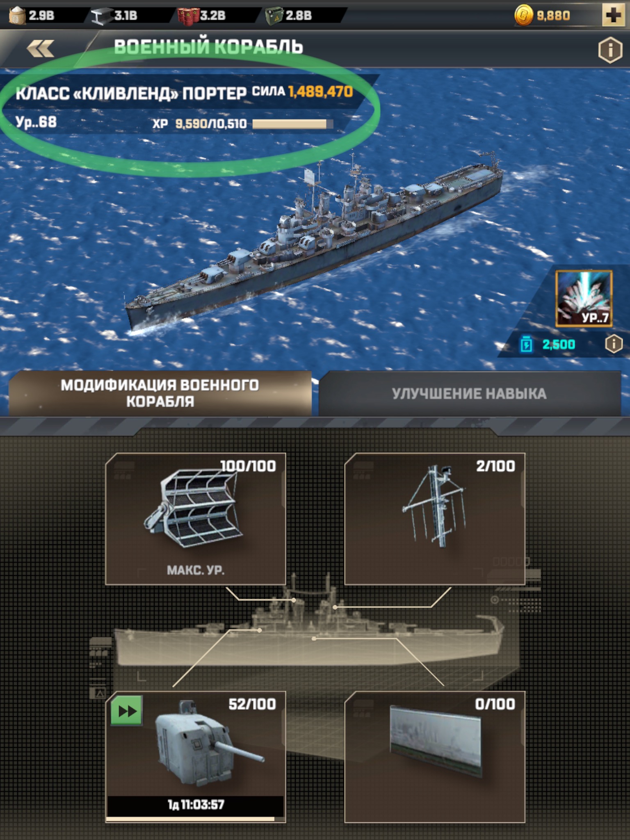Tap the warship model on the sea
Image resolution: width=630 pixels, height=840 pixels.
(314, 242)
